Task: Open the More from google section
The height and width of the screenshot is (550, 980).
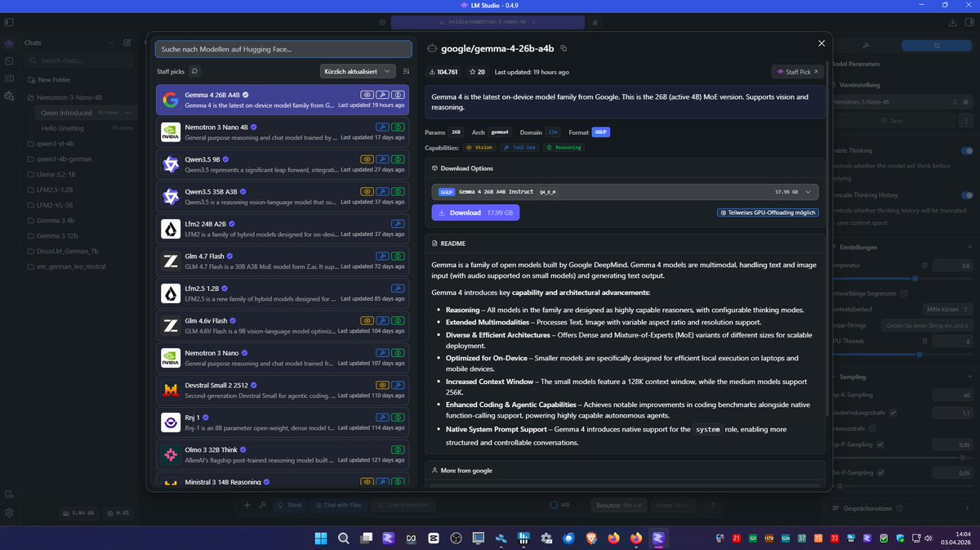Action: (x=625, y=471)
